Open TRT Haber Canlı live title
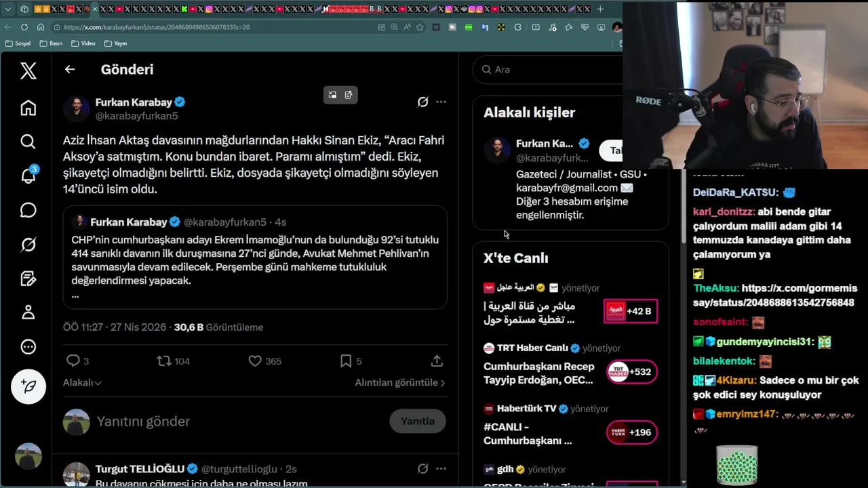Screen dimensions: 868x488 click(x=539, y=373)
